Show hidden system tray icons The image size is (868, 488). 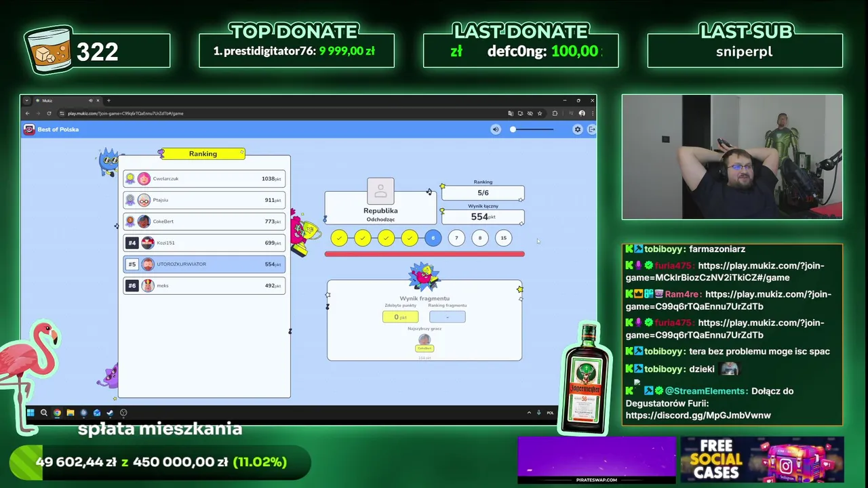(529, 413)
